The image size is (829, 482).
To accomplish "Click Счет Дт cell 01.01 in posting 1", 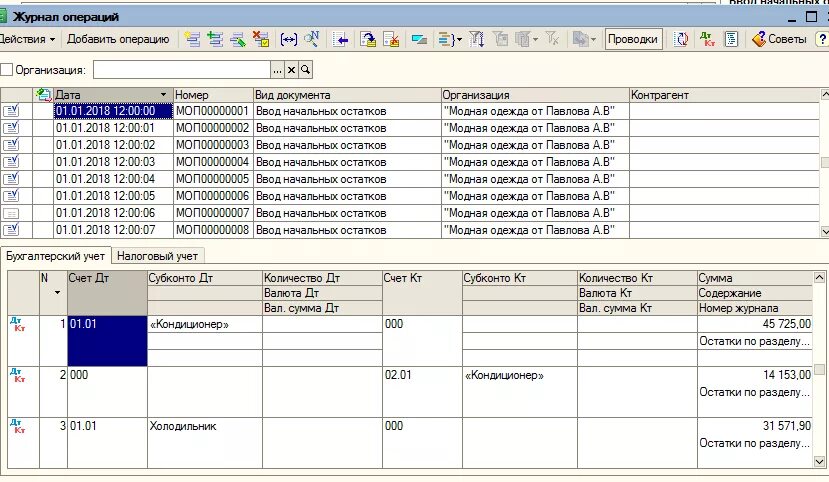I will 107,341.
